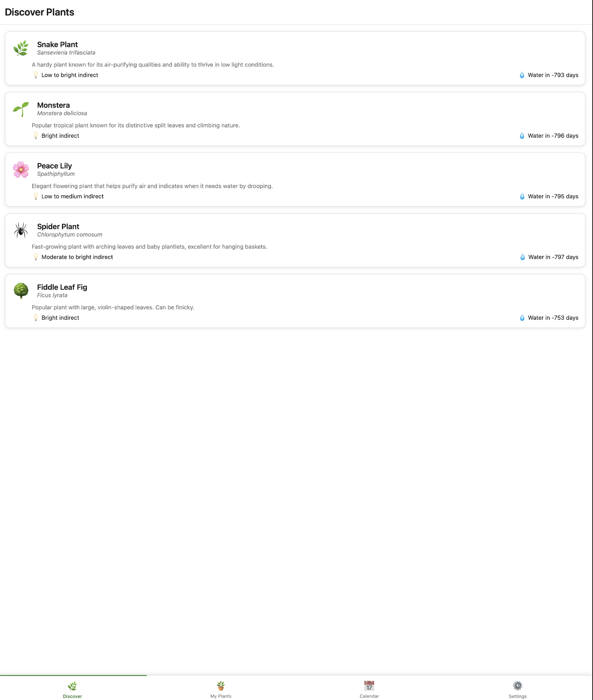The image size is (593, 700).
Task: Click the light bulb icon for Monstera
Action: click(x=36, y=135)
